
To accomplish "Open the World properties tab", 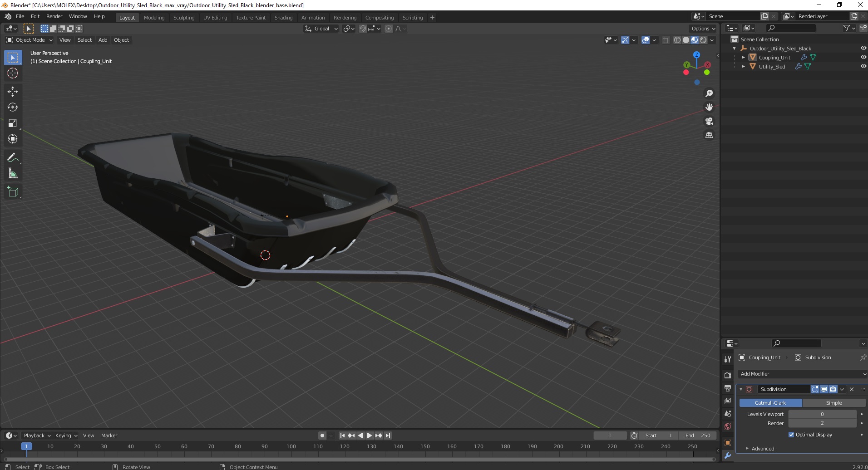I will point(728,426).
